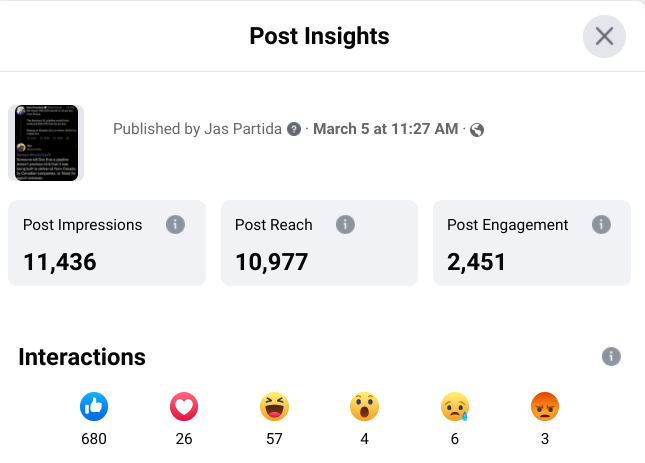Show info for Post Impressions

point(175,224)
